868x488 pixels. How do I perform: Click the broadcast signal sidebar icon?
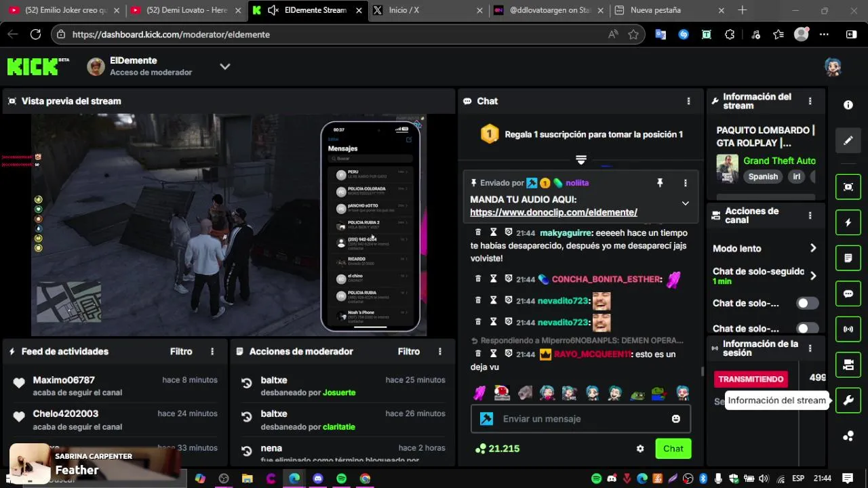[x=848, y=329]
